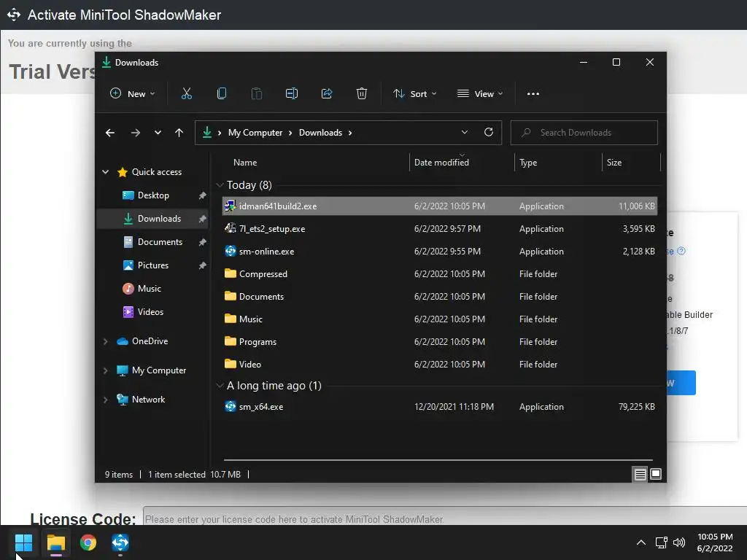747x560 pixels.
Task: Click My Computer breadcrumb segment
Action: click(255, 133)
